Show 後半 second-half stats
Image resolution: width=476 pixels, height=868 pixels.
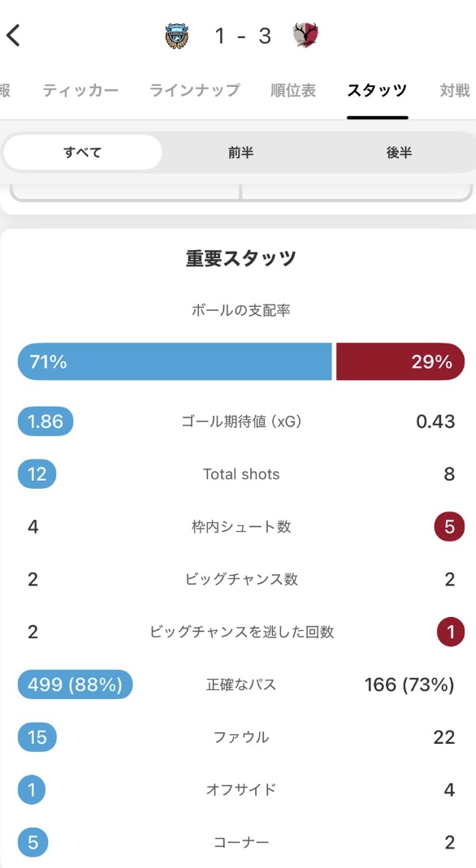click(399, 152)
